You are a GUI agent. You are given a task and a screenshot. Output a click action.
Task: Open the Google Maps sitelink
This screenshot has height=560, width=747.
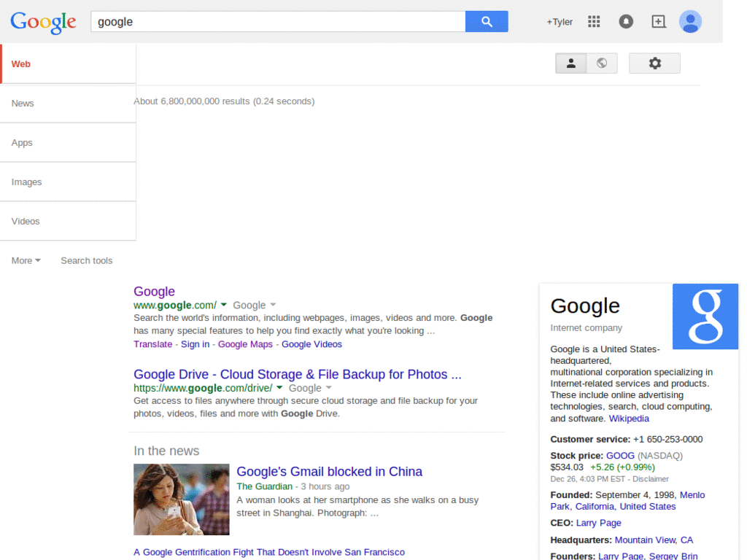[x=245, y=344]
